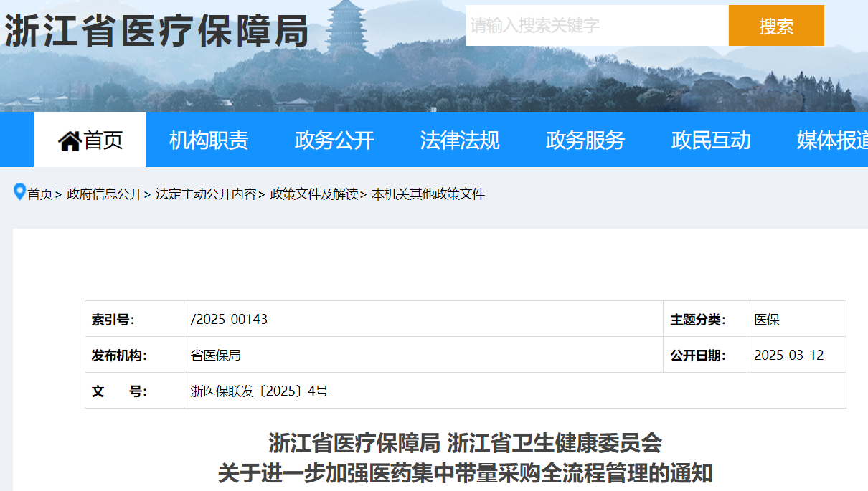Go to 本机关其他政策文件 breadcrumb link
This screenshot has height=491, width=868.
(x=428, y=194)
